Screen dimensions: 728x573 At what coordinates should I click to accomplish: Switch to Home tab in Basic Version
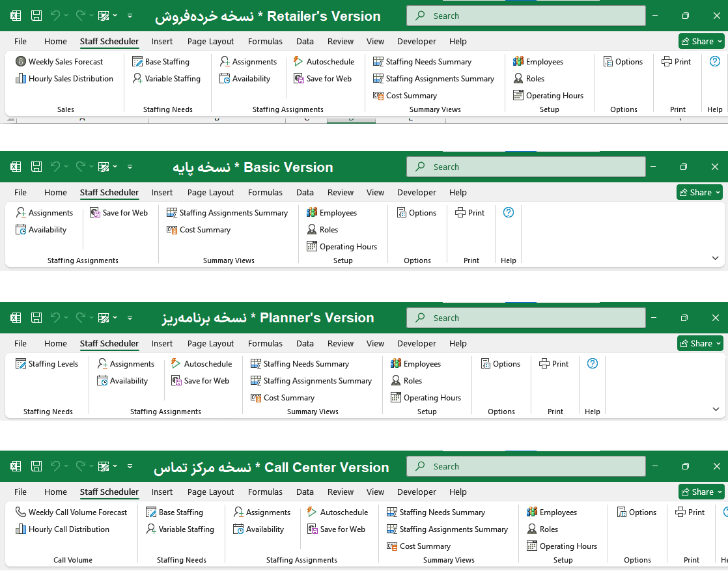click(x=55, y=192)
